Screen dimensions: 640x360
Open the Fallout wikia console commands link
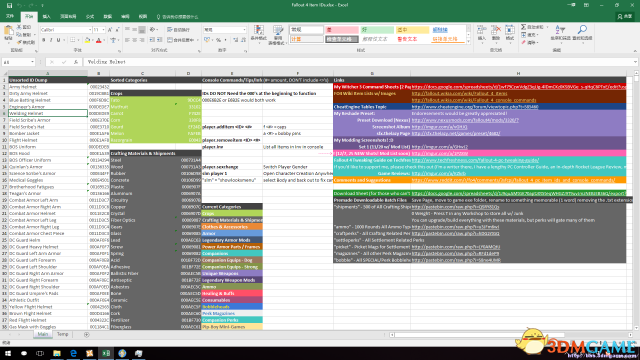click(473, 100)
